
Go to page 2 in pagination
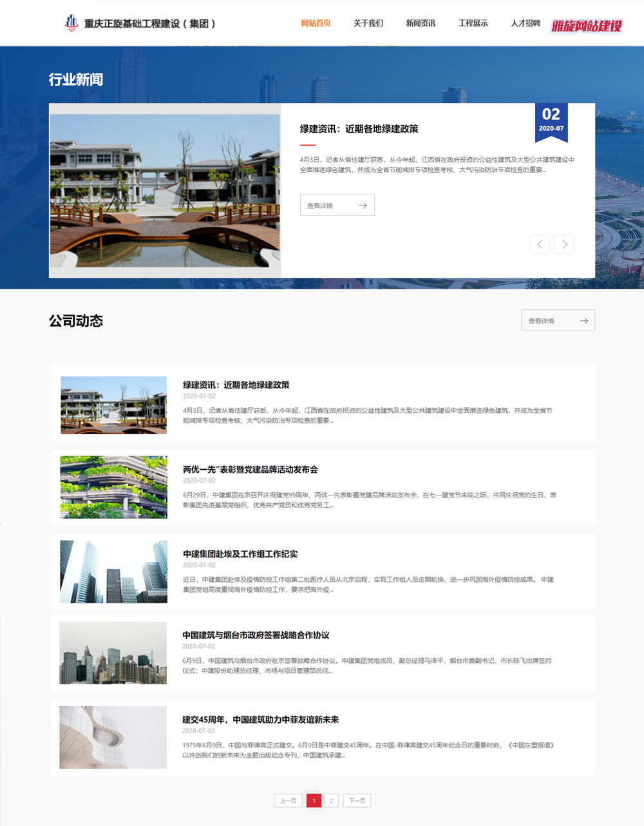click(x=331, y=801)
